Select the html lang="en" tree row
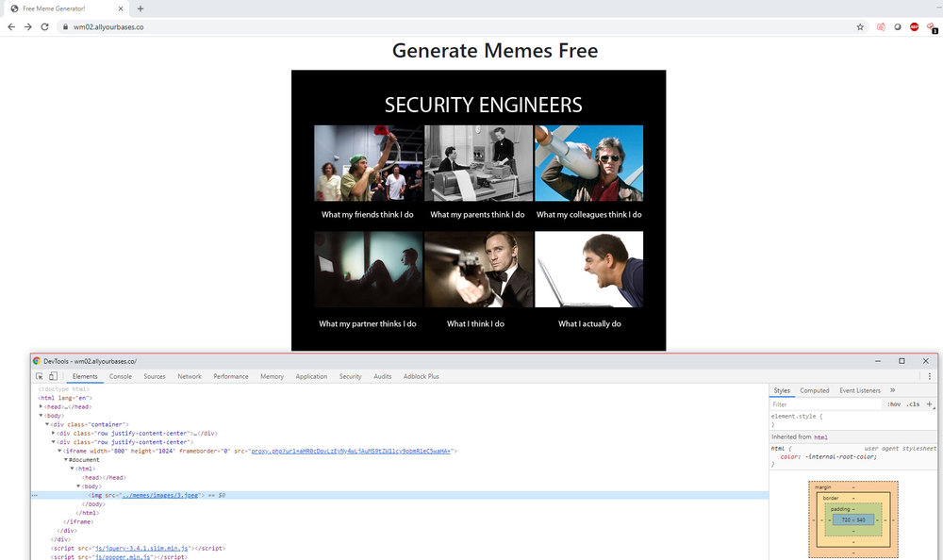This screenshot has width=943, height=560. (400, 398)
